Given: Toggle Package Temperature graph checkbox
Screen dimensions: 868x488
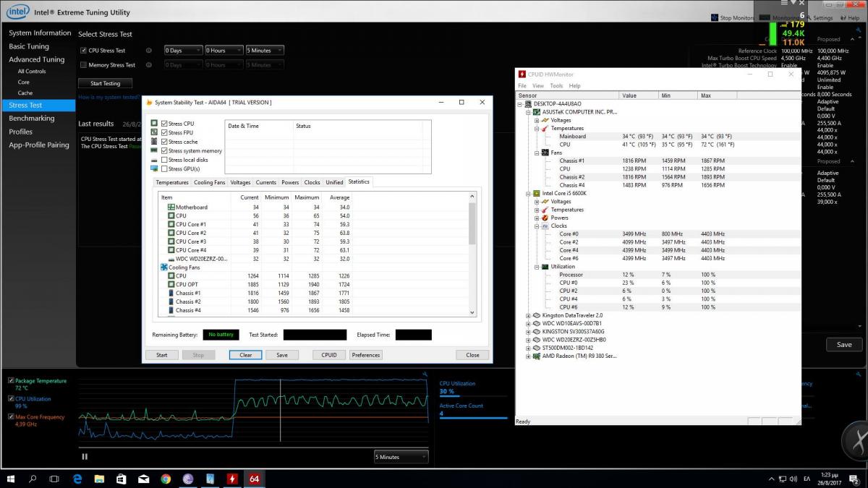Looking at the screenshot, I should 11,381.
